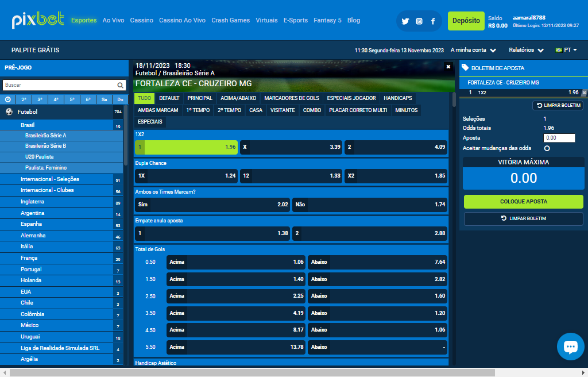Open the live chat bubble

(x=570, y=346)
